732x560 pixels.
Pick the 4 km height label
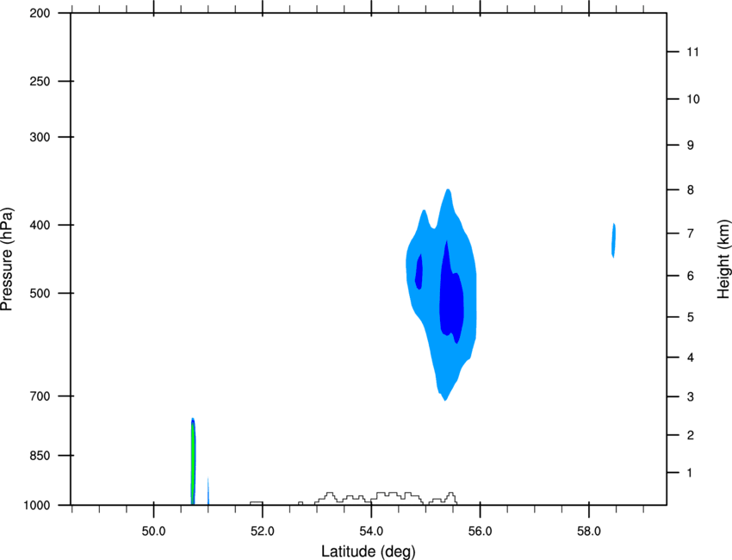tap(691, 358)
